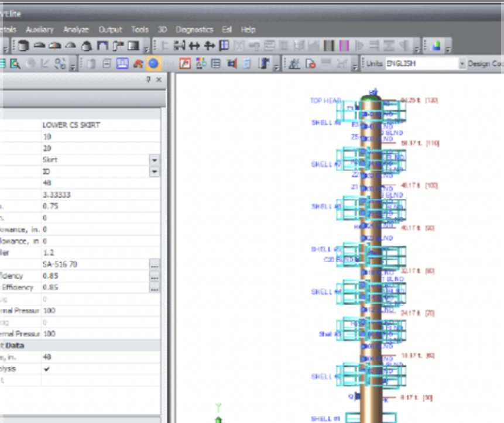Expand the Skirt element type dropdown
The height and width of the screenshot is (423, 504).
pos(155,160)
